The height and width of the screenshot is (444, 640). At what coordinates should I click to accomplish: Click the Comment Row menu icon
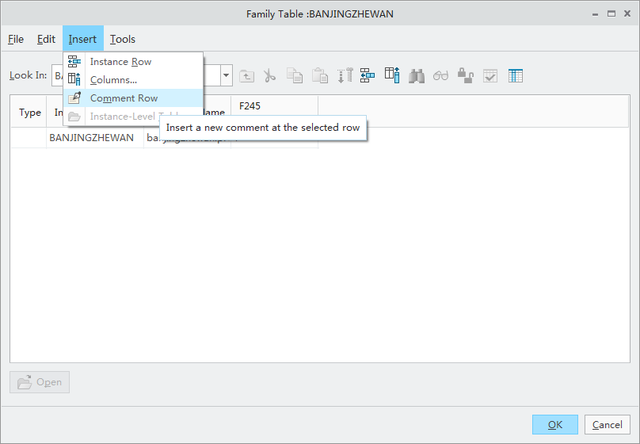[74, 98]
